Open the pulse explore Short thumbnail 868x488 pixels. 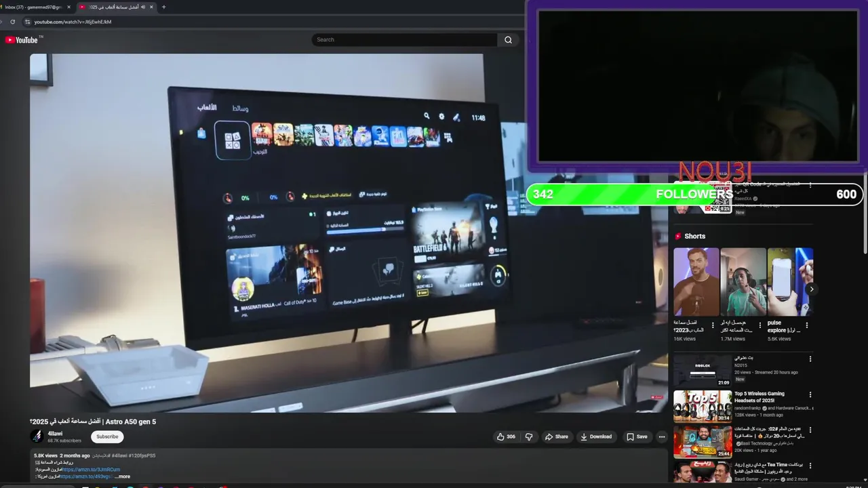(790, 281)
